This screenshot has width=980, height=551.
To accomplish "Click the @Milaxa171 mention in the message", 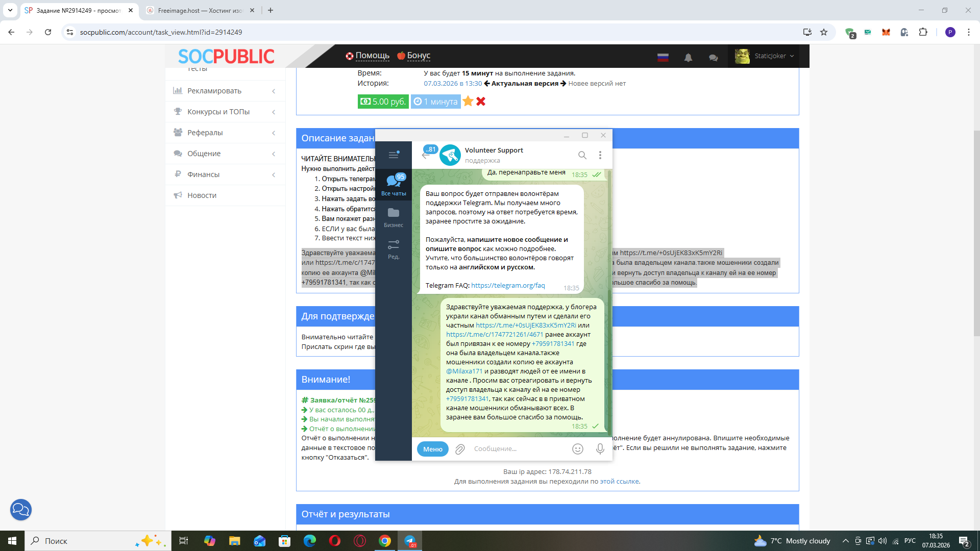I will tap(464, 371).
